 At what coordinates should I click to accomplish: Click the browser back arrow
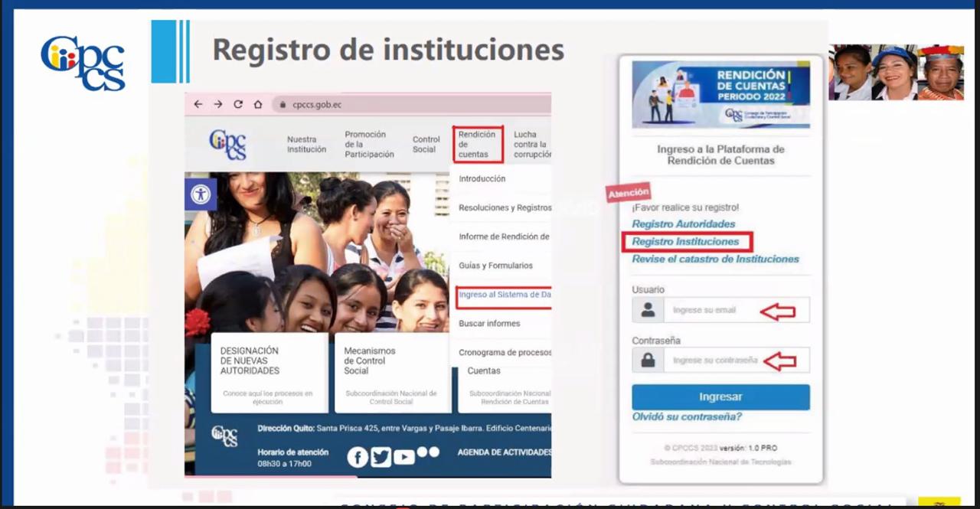click(x=198, y=104)
